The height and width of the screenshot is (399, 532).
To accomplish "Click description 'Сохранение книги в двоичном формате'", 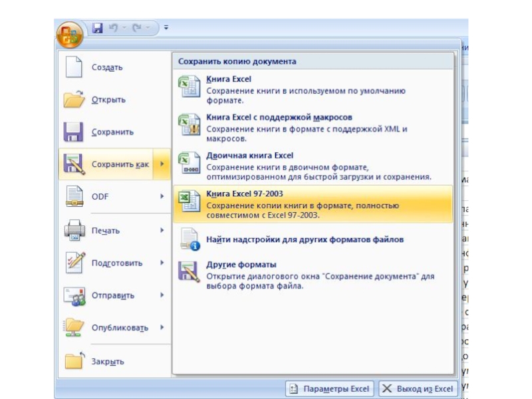I will (319, 172).
